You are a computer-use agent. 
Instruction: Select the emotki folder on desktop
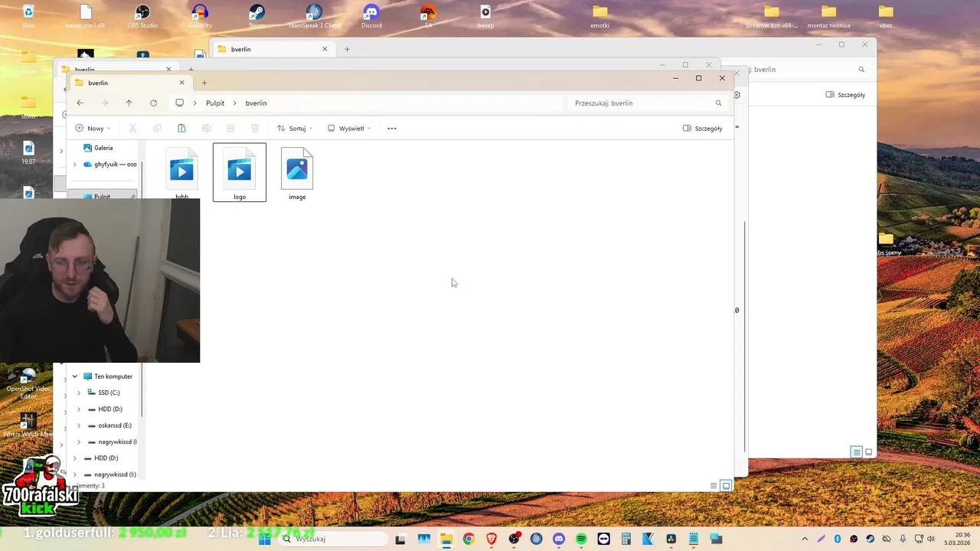click(x=600, y=16)
